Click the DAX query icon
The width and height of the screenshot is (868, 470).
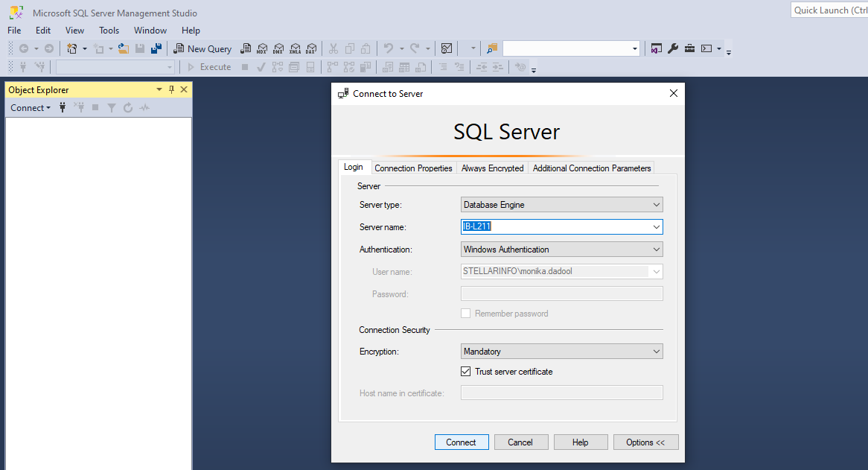[312, 48]
